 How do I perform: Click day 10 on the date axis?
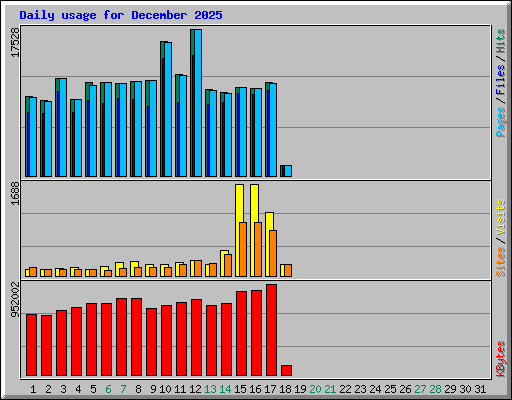(165, 389)
